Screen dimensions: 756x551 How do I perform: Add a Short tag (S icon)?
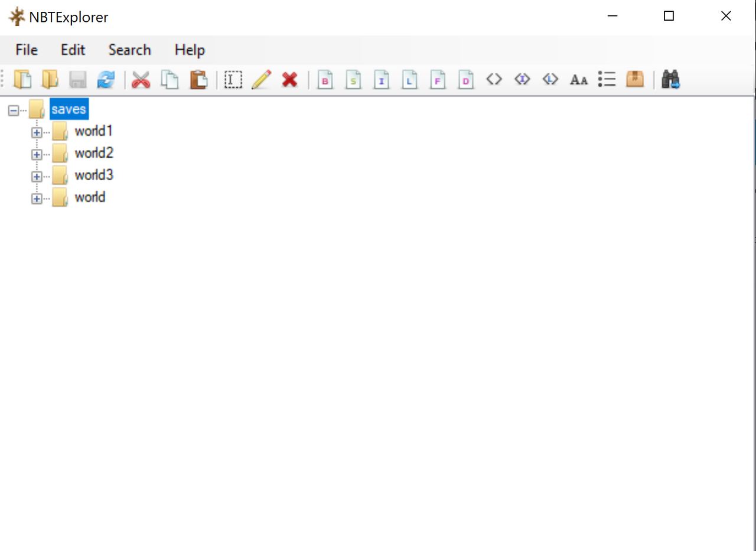(x=353, y=79)
